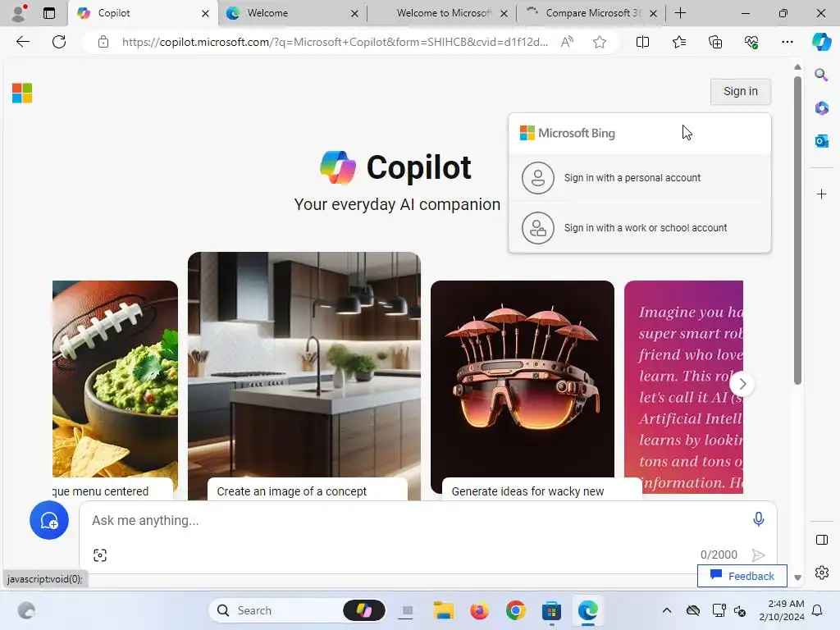
Task: Open Microsoft 365 sidebar icon
Action: coord(821,108)
